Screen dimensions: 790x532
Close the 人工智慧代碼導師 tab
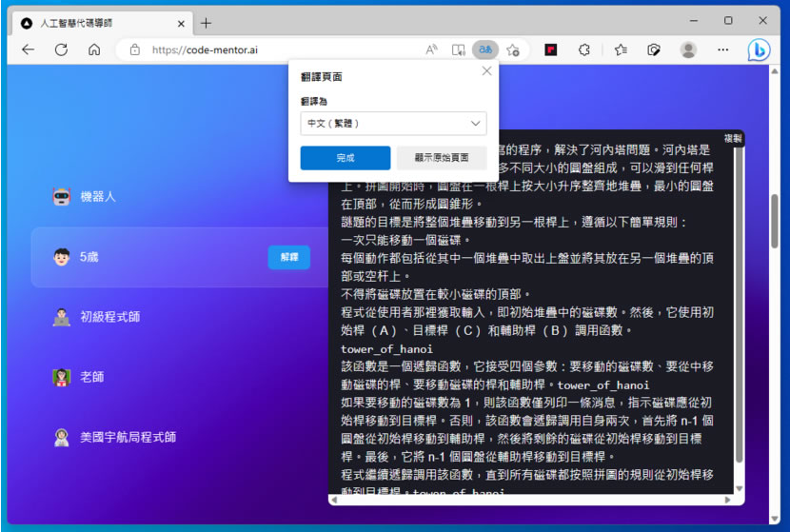182,23
